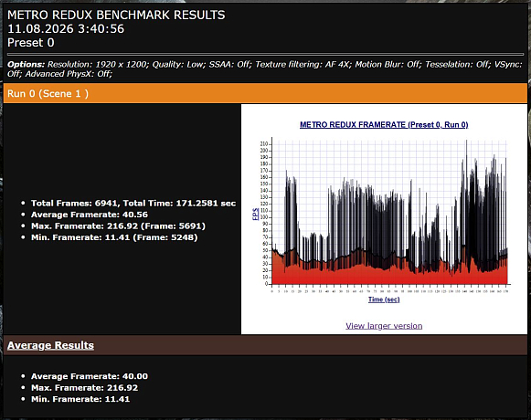Select the 'Average Results' heading

click(x=50, y=345)
